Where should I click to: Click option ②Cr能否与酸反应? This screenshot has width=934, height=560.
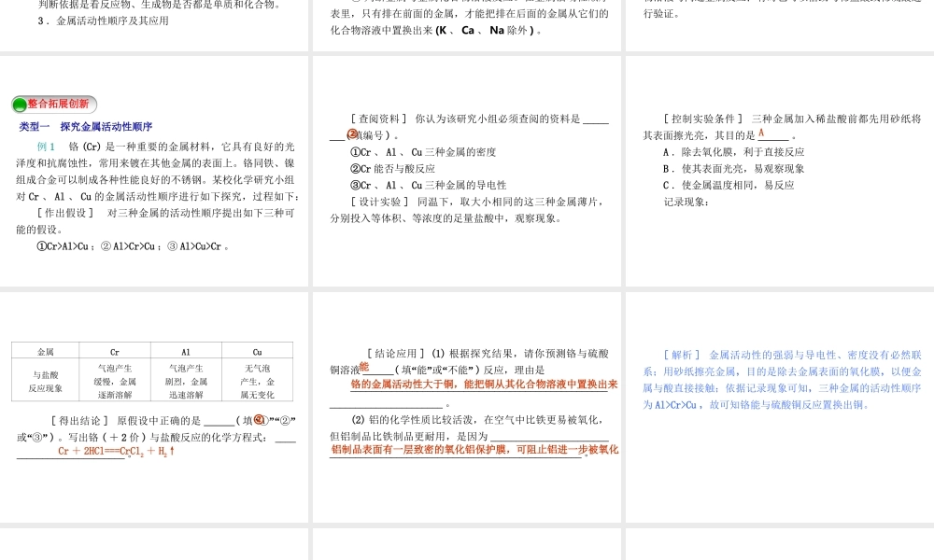point(392,169)
